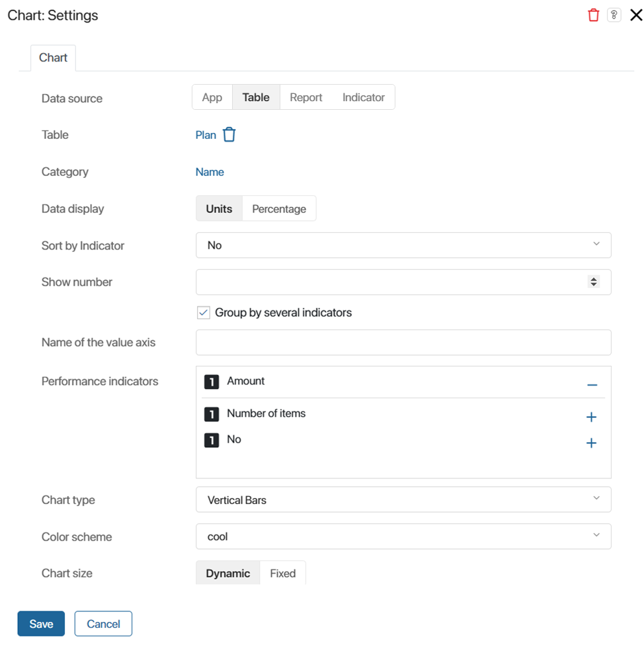The width and height of the screenshot is (644, 649).
Task: Click the Save button
Action: tap(41, 623)
